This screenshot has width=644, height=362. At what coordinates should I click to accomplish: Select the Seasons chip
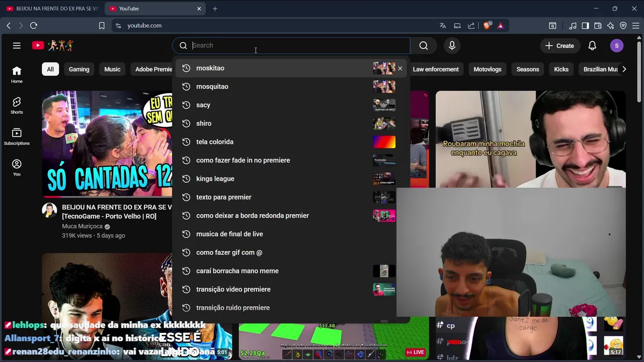tap(528, 69)
